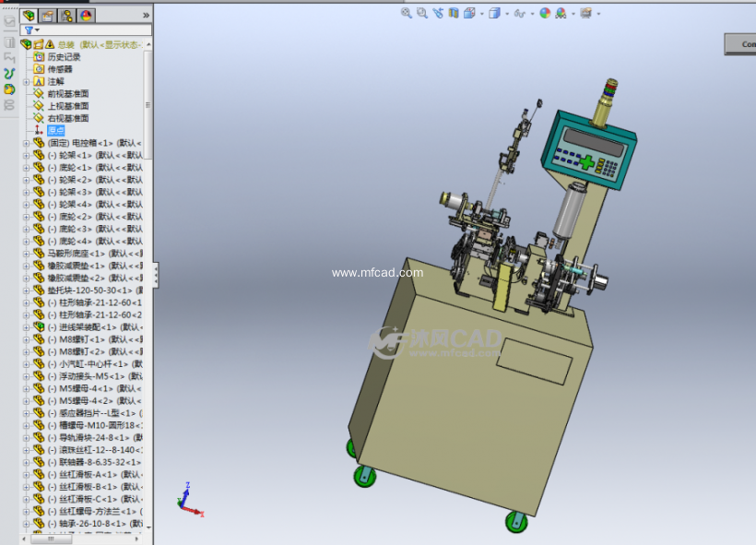The height and width of the screenshot is (545, 756).
Task: Click the 导轨滑块-24-8<1> part icon
Action: [39, 437]
